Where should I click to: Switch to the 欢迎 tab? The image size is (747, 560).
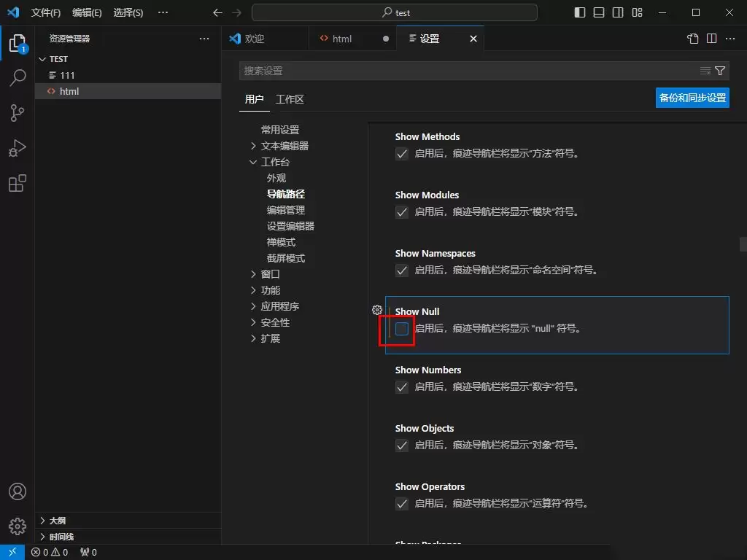[x=266, y=38]
